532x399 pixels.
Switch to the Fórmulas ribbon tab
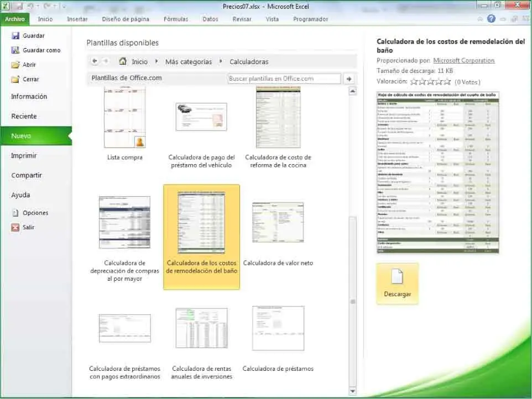(x=175, y=19)
